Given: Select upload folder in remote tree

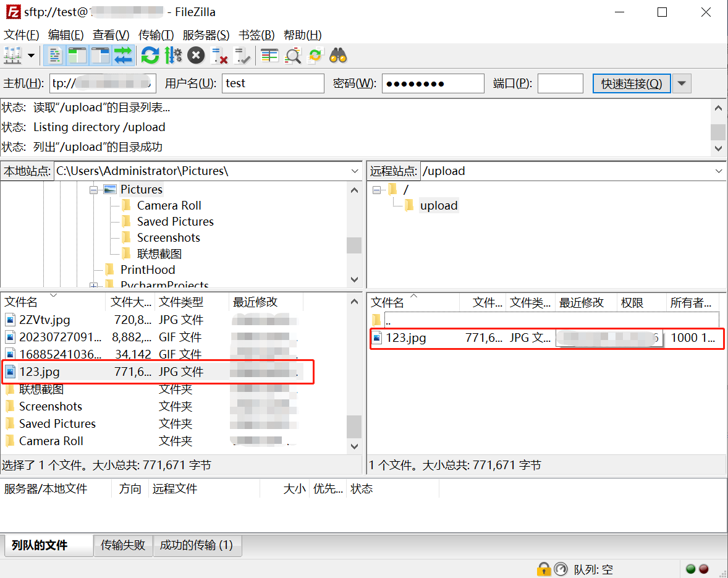Looking at the screenshot, I should pyautogui.click(x=439, y=206).
